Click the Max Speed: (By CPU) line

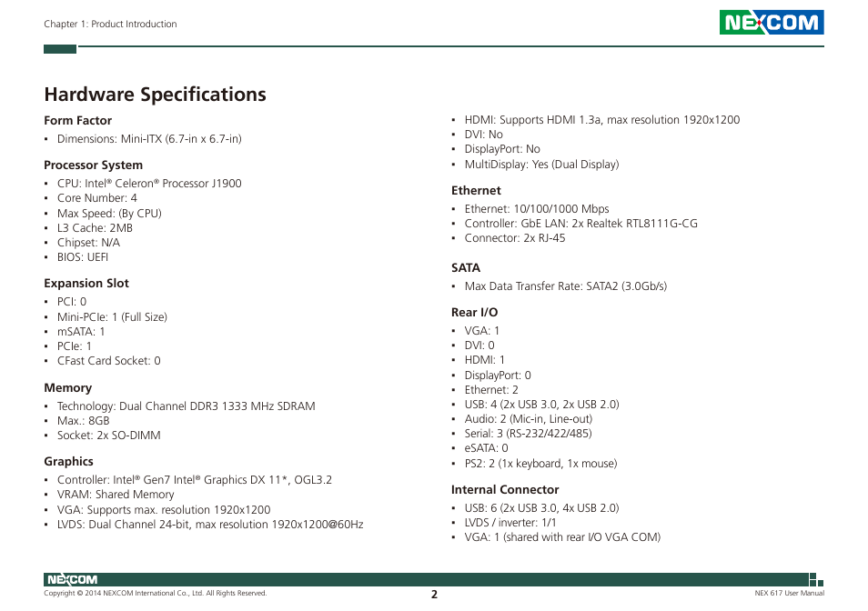click(109, 214)
